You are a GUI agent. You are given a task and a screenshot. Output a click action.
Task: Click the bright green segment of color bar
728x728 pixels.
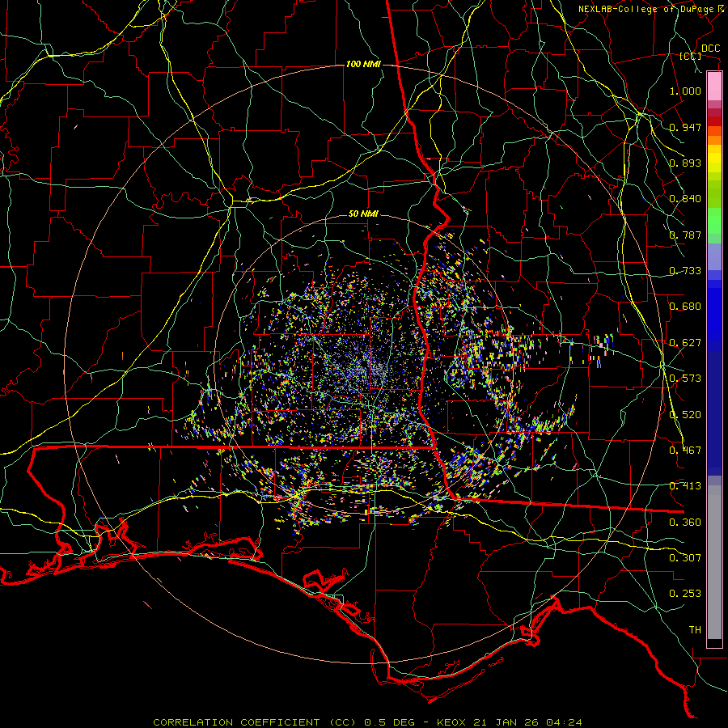tap(714, 221)
